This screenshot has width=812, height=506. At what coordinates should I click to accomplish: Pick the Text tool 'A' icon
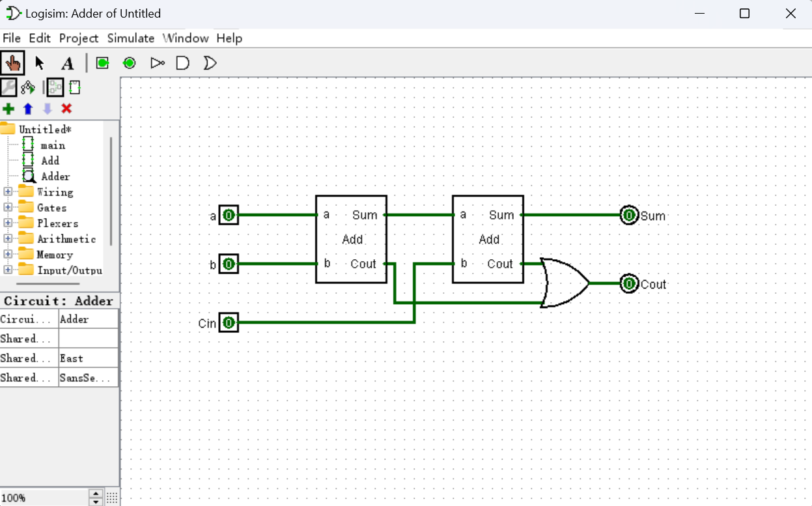(67, 63)
